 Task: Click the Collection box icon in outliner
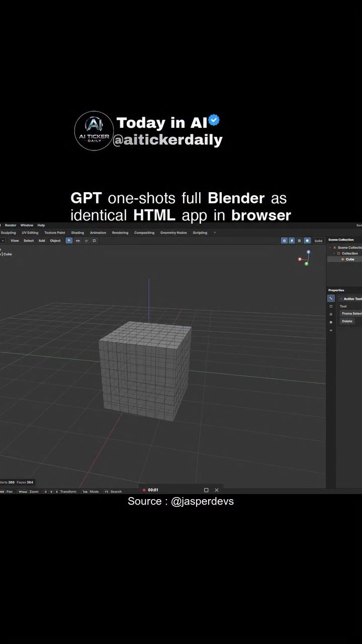pyautogui.click(x=339, y=254)
